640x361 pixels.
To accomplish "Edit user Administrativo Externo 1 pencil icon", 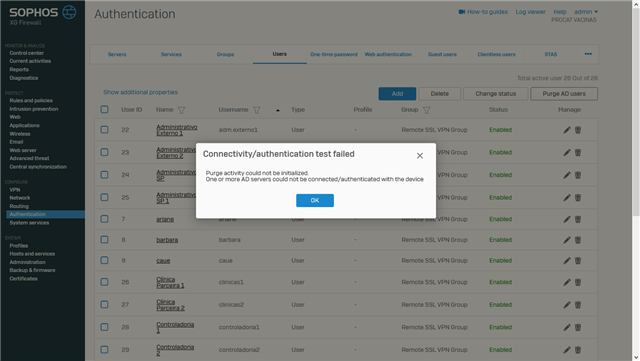I will [567, 130].
